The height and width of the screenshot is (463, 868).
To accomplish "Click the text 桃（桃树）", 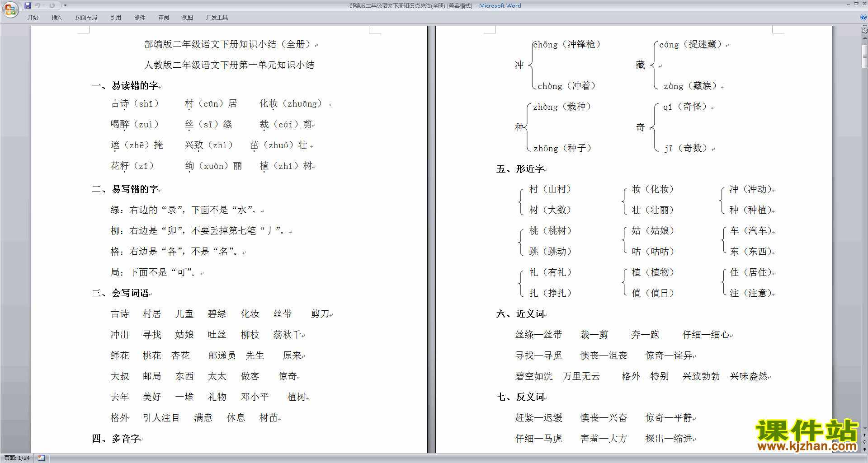I will [x=551, y=231].
